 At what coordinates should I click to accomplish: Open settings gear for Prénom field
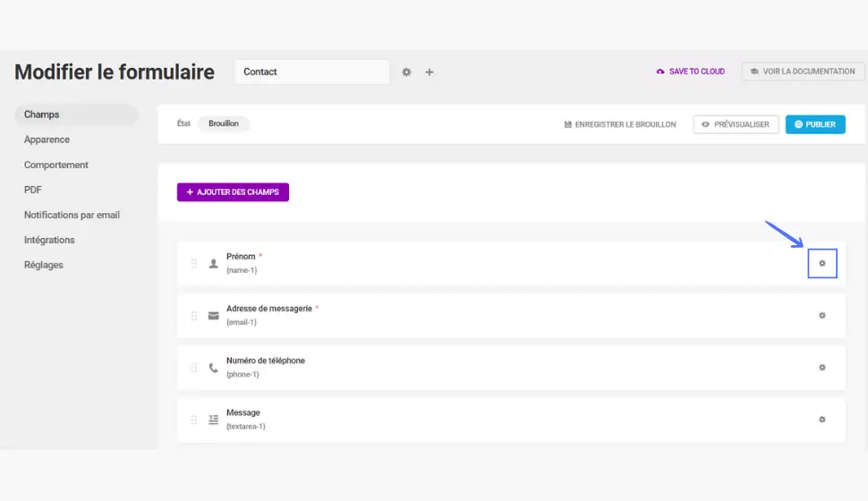(x=822, y=264)
